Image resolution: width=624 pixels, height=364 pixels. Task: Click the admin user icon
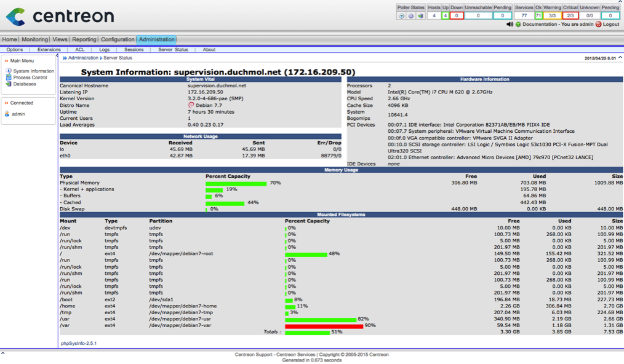point(7,114)
